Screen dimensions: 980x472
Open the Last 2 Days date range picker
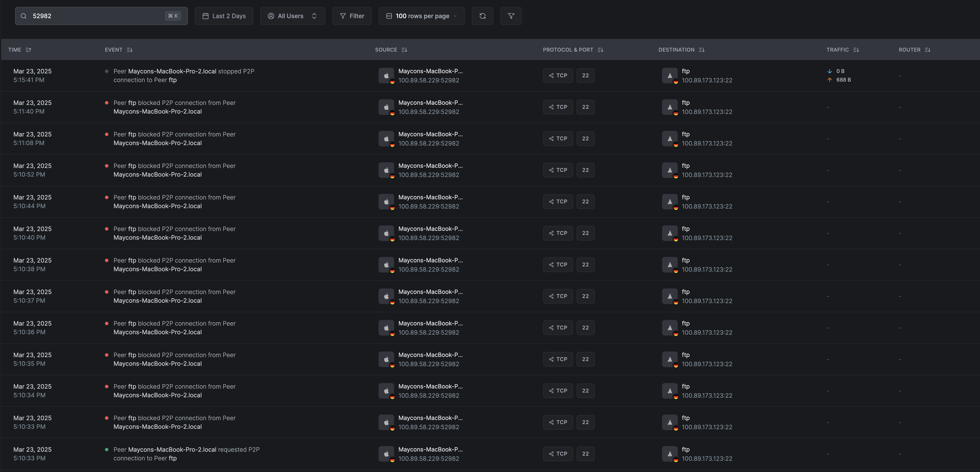224,16
